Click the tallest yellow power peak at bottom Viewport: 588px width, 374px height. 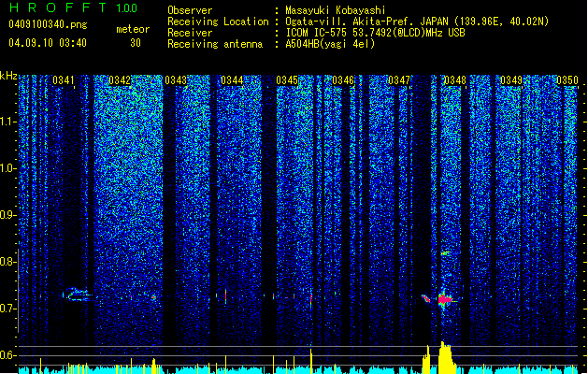(445, 357)
